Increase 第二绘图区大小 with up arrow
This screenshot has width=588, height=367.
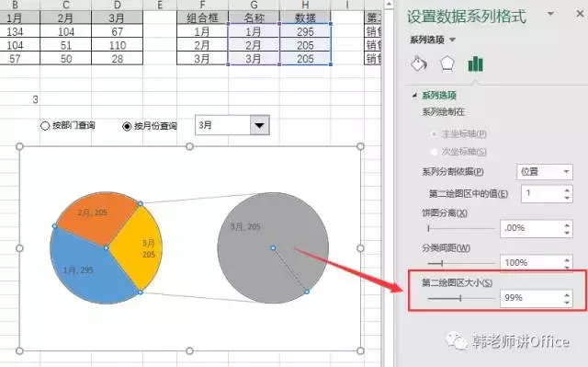567,294
